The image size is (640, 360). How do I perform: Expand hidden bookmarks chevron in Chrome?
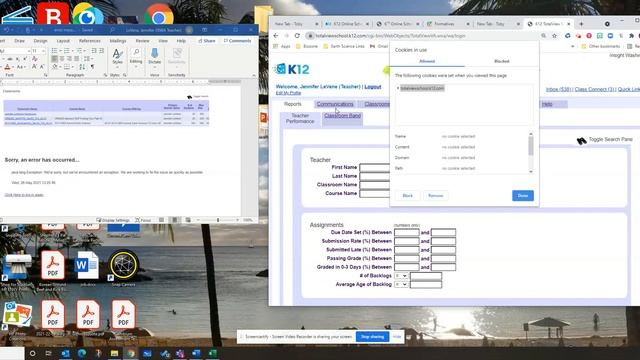[x=573, y=47]
